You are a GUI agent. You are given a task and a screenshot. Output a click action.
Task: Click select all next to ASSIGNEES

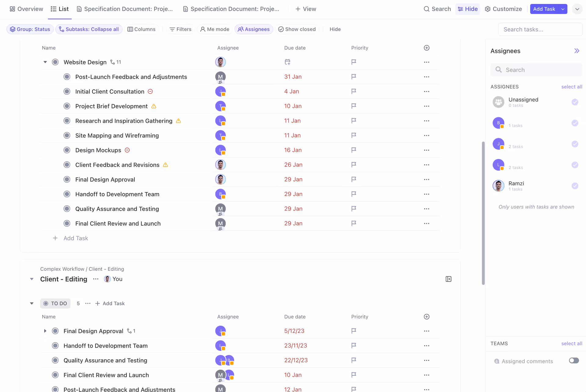tap(571, 86)
